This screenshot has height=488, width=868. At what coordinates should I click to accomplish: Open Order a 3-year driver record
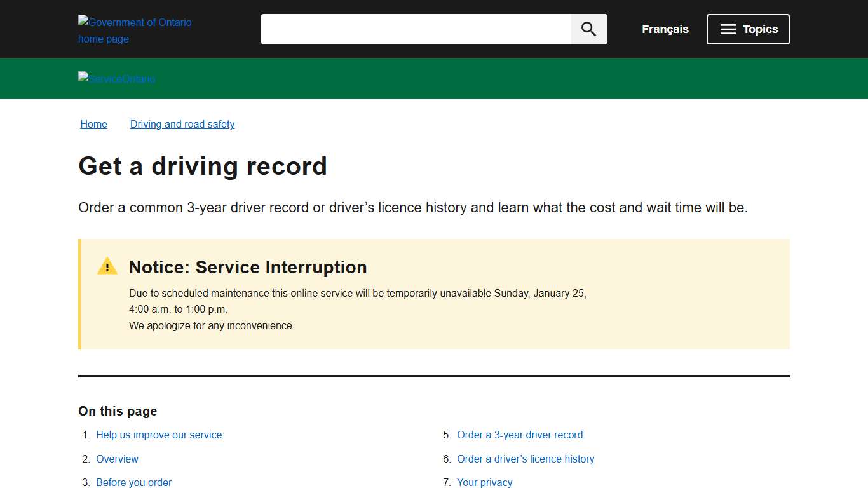tap(520, 435)
